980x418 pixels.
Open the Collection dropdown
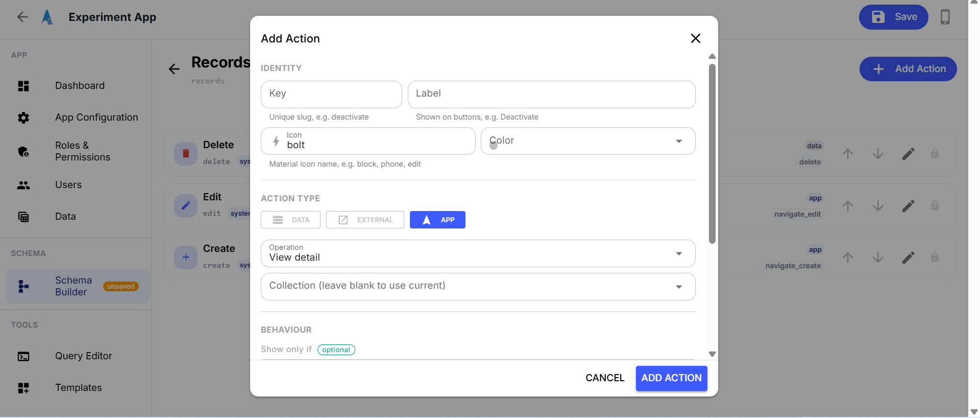478,287
